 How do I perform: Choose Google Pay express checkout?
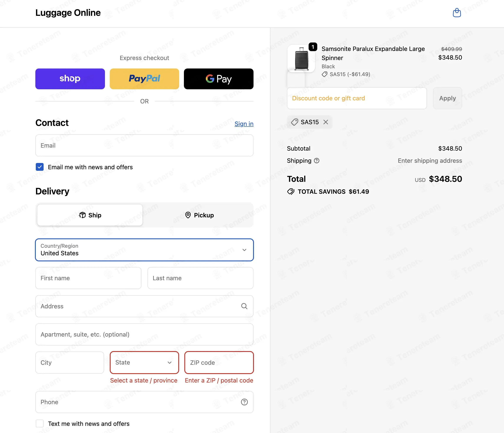coord(218,79)
